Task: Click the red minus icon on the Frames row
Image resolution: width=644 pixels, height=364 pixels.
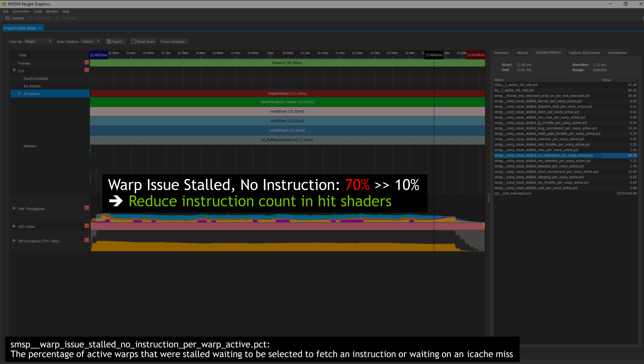Action: tap(86, 63)
